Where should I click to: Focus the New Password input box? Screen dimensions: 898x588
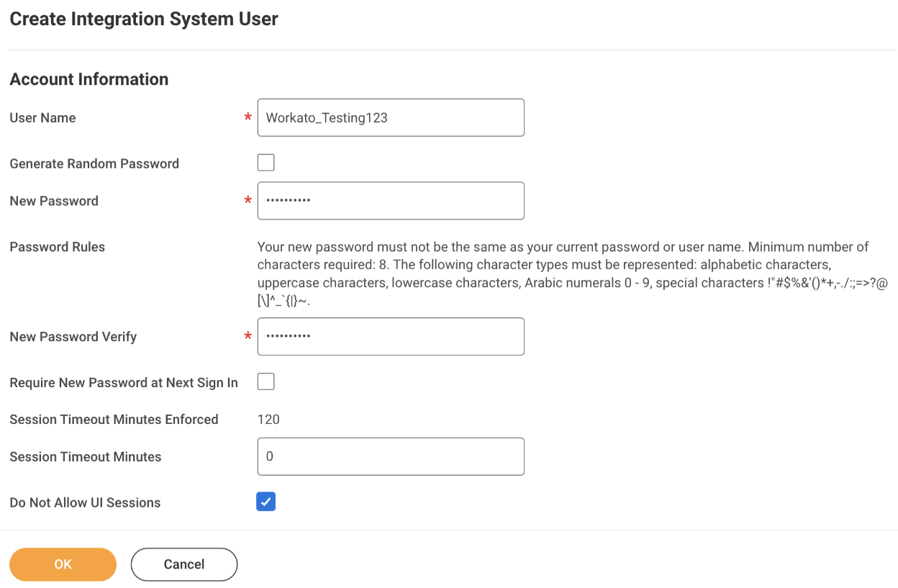390,201
